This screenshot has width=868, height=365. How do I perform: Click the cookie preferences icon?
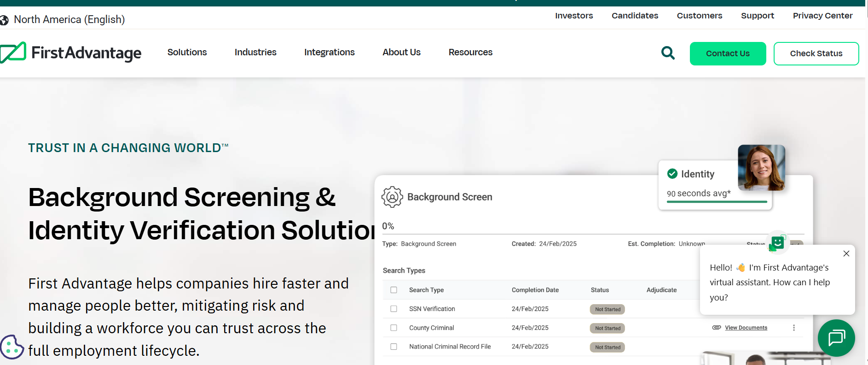(x=12, y=347)
